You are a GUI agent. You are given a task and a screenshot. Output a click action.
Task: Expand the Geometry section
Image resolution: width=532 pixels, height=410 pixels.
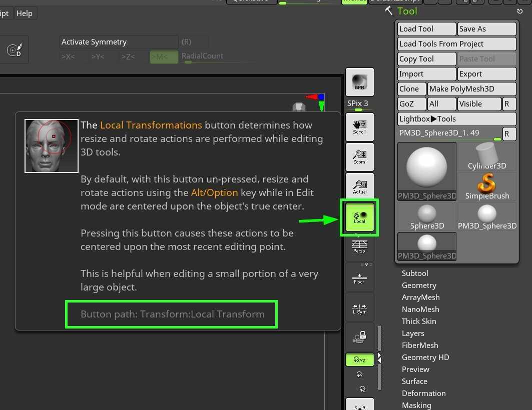[419, 285]
